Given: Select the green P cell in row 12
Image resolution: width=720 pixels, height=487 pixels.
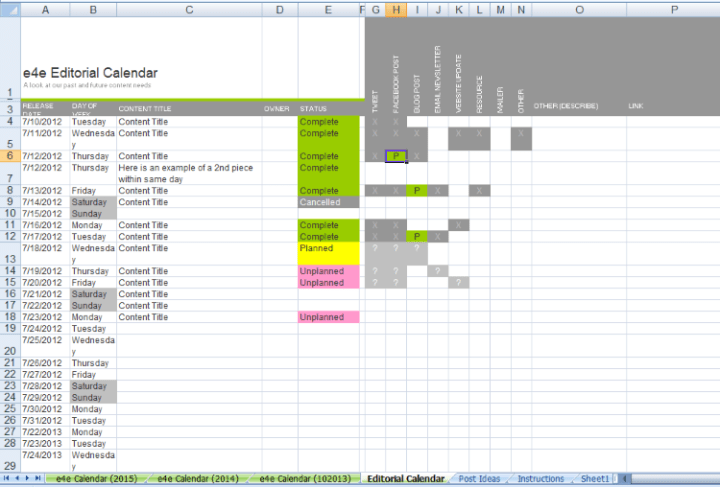Looking at the screenshot, I should pyautogui.click(x=417, y=236).
